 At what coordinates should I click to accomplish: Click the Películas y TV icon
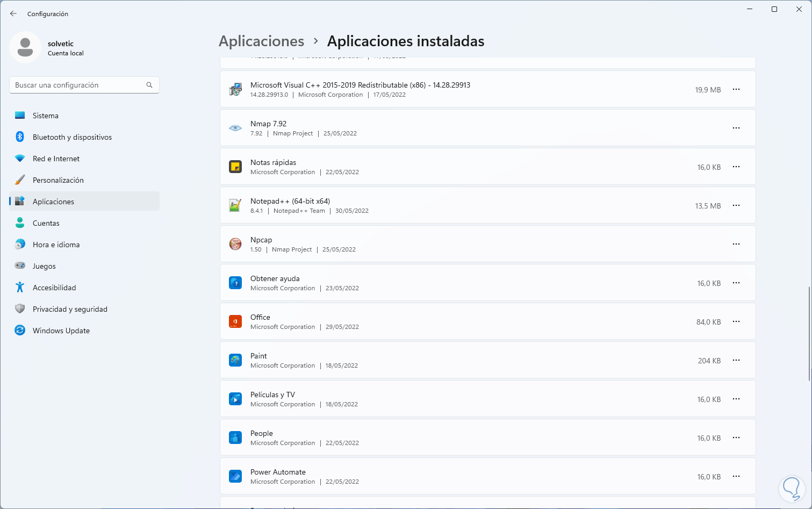point(235,399)
